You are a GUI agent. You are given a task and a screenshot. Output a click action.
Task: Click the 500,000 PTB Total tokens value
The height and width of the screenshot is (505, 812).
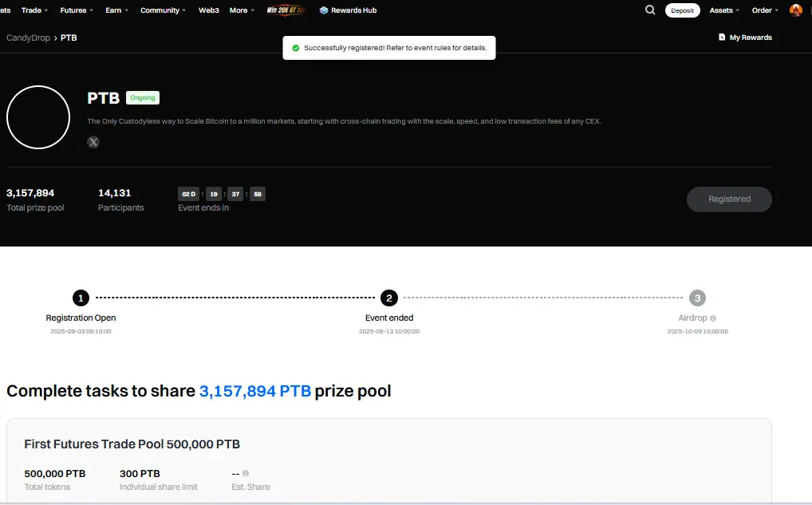tap(55, 473)
